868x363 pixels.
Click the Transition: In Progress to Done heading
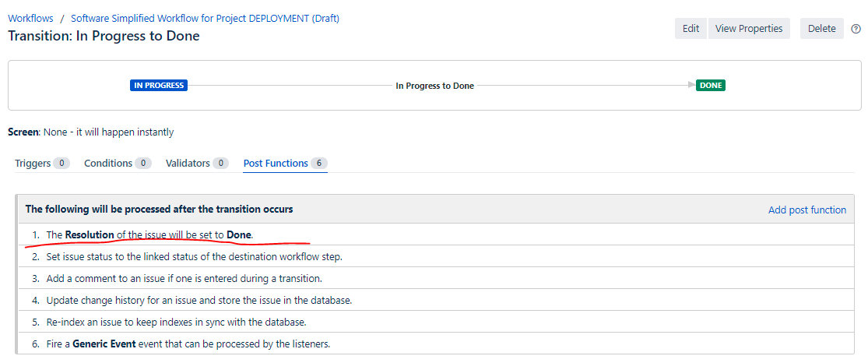pos(104,36)
